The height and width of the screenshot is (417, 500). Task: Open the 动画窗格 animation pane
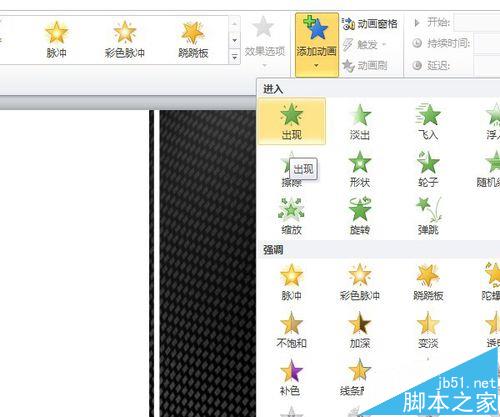(x=370, y=24)
